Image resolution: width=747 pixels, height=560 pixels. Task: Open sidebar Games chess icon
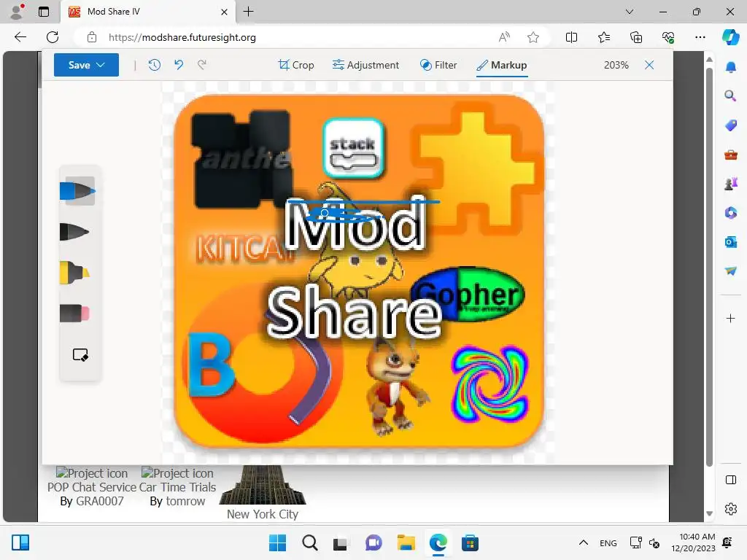point(730,184)
